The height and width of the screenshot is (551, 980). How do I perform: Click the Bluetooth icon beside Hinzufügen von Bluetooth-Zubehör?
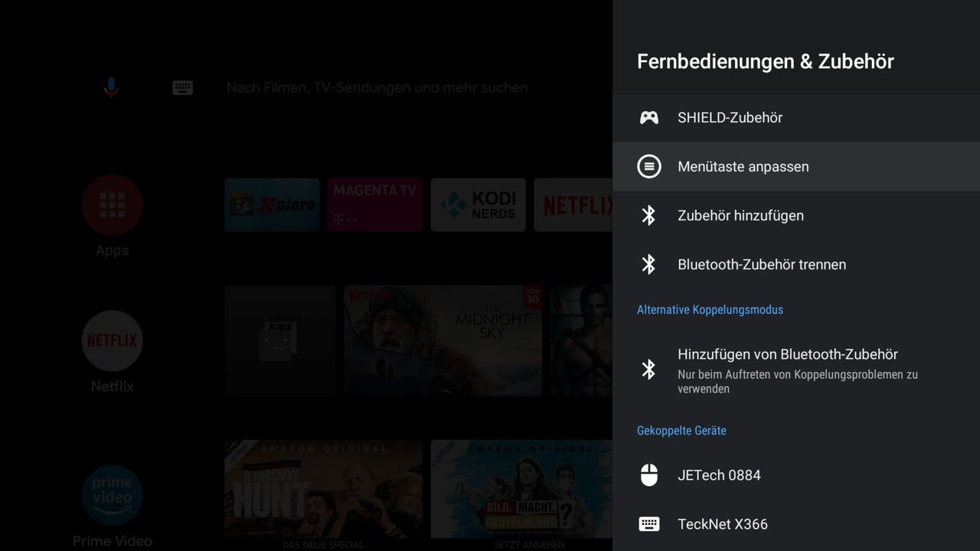[x=648, y=370]
